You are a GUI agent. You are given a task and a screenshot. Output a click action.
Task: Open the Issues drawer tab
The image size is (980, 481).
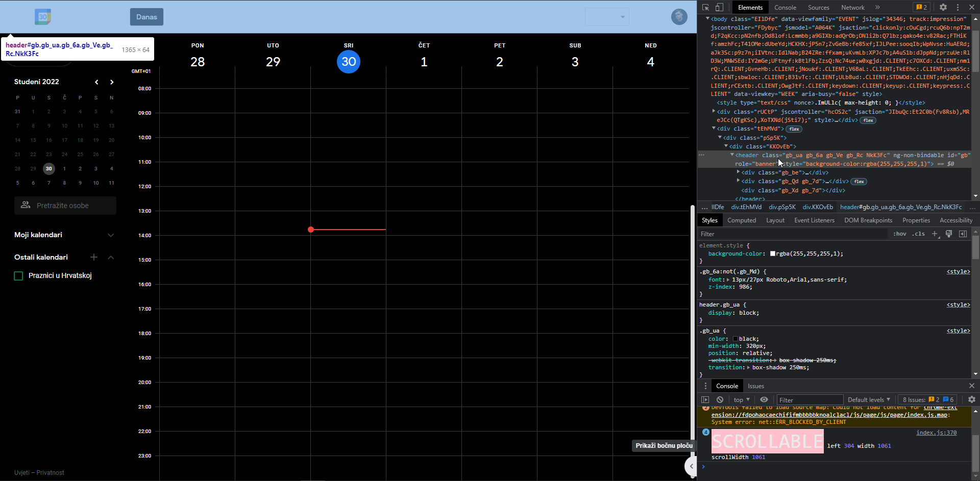pos(756,386)
